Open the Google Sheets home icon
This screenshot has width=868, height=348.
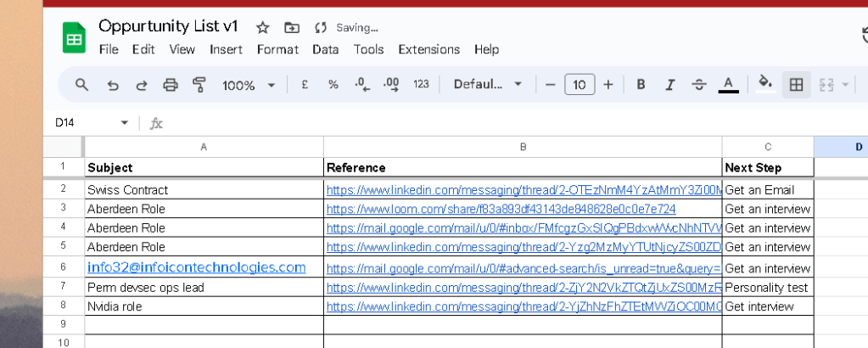pos(74,37)
